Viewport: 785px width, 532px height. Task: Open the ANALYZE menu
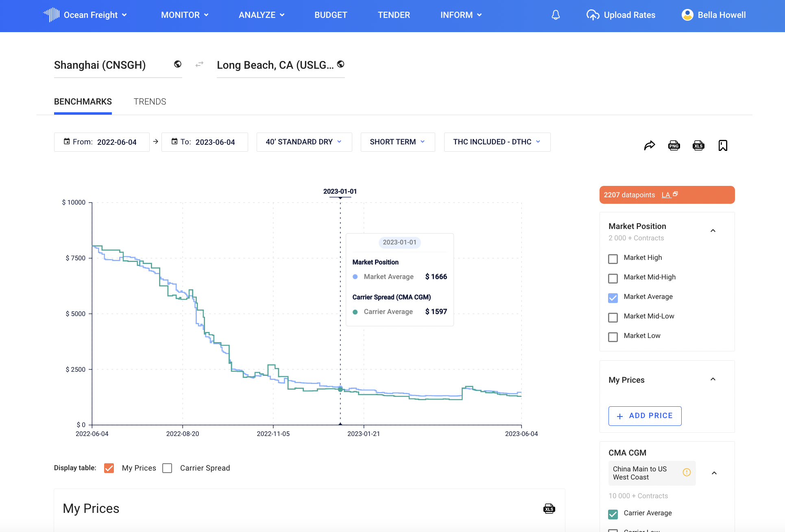[x=262, y=15]
